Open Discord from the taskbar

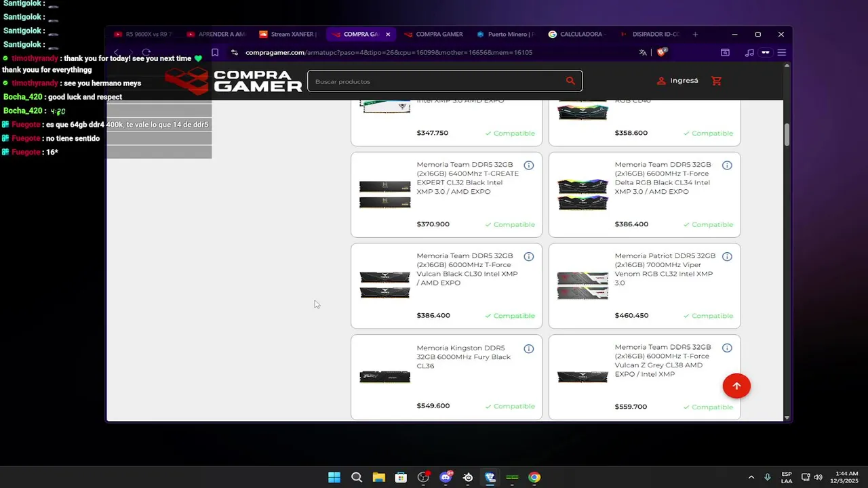point(446,477)
